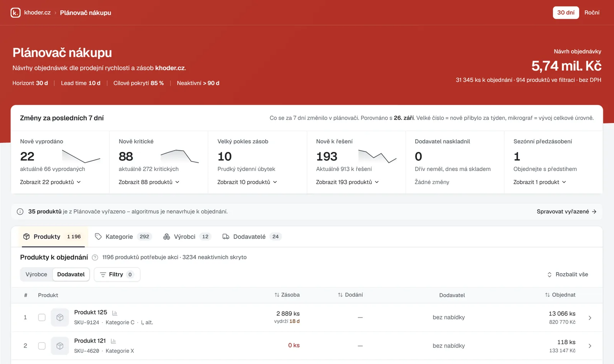Open the Kategorie tab
This screenshot has height=364, width=614.
click(x=123, y=237)
